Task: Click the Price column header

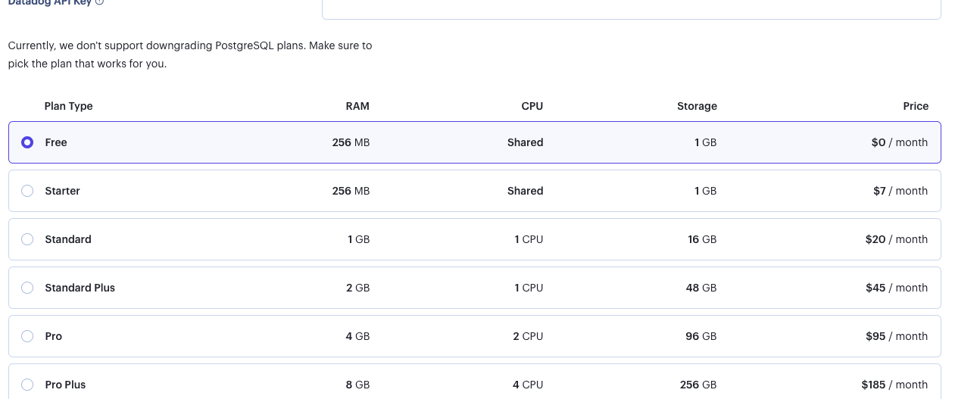Action: tap(916, 106)
